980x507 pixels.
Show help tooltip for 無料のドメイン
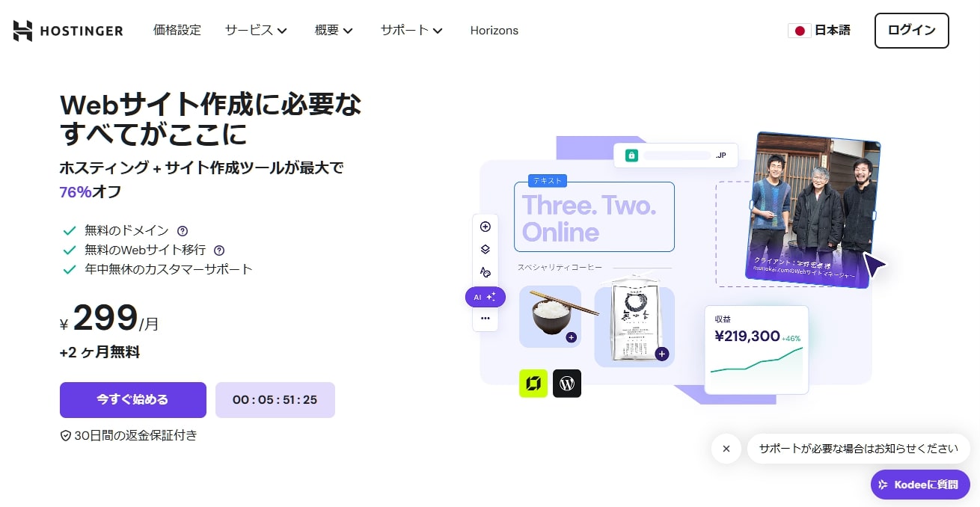coord(183,231)
